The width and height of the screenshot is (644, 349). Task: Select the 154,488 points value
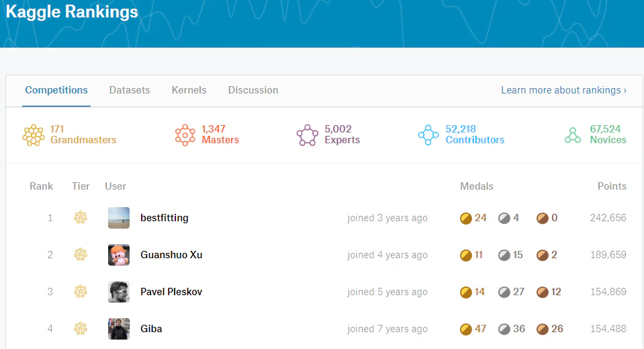click(x=608, y=329)
